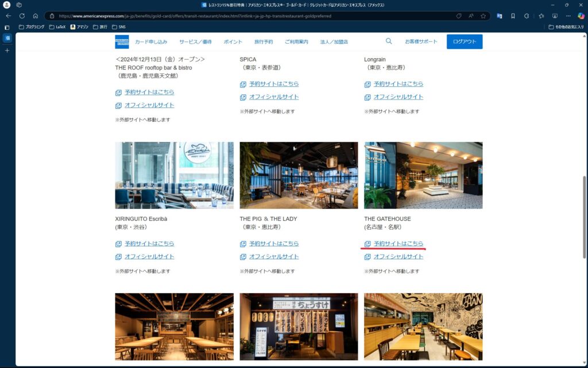This screenshot has width=588, height=368.
Task: Open the 旅行予約 menu
Action: click(264, 41)
